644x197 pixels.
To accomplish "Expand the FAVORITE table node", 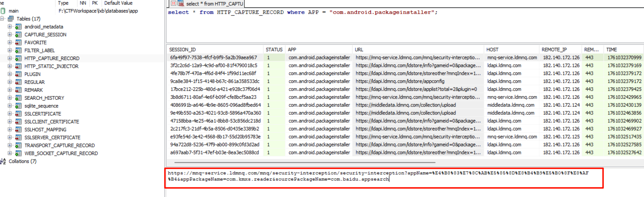I will (10, 43).
